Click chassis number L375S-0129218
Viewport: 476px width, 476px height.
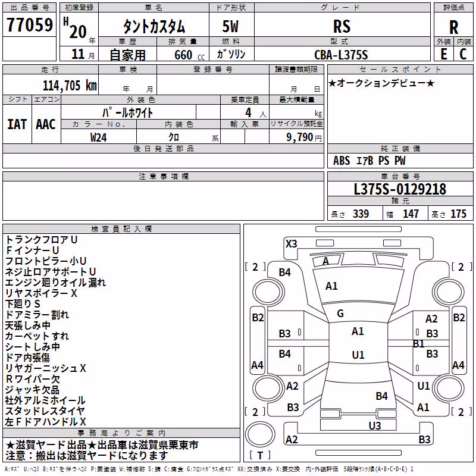[x=400, y=189]
